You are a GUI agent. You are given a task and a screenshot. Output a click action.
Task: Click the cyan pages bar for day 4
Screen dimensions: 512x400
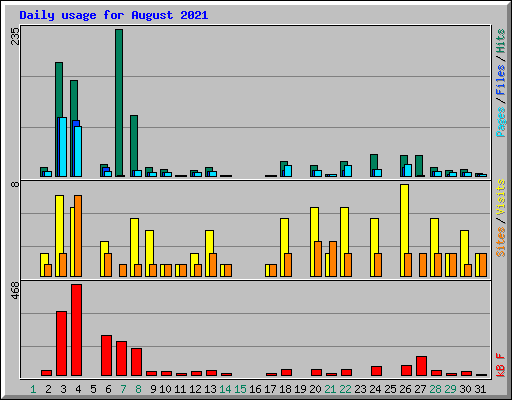click(78, 151)
